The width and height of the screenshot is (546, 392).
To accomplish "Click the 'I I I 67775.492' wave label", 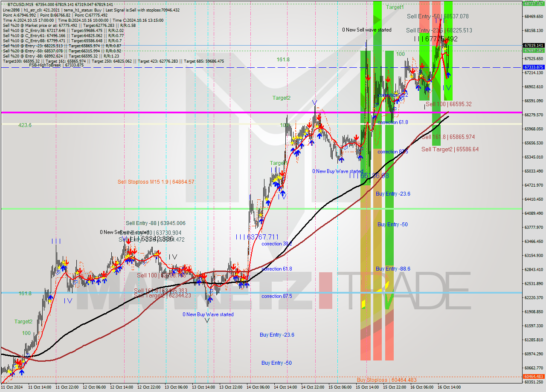I will [x=436, y=39].
